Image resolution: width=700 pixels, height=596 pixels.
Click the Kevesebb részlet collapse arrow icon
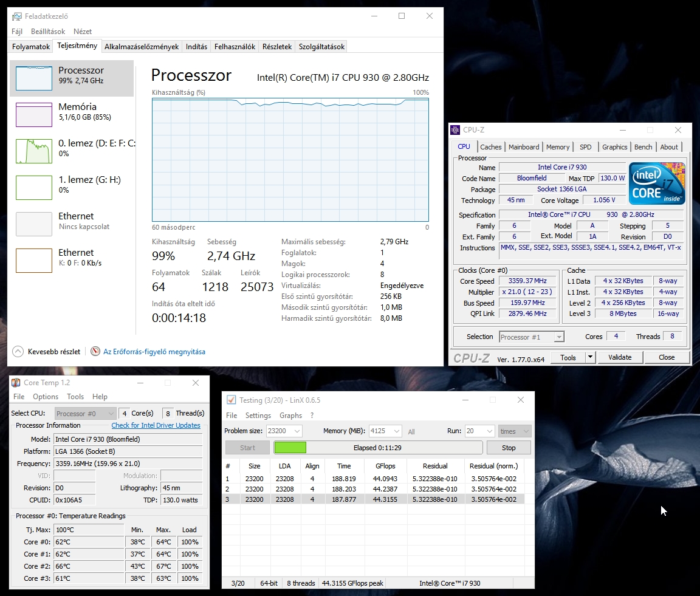click(x=18, y=352)
